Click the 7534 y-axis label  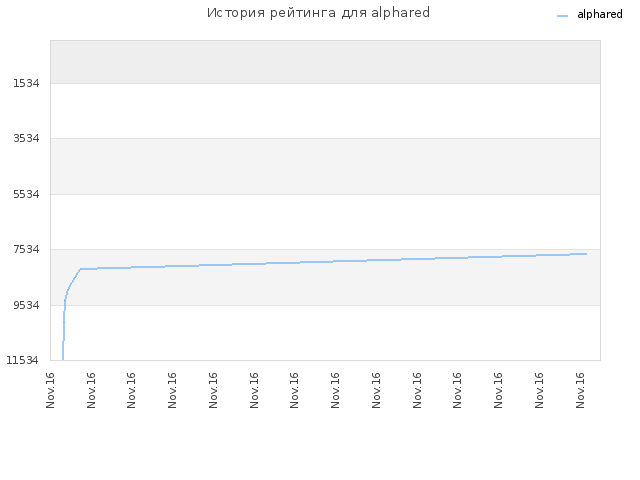[26, 249]
